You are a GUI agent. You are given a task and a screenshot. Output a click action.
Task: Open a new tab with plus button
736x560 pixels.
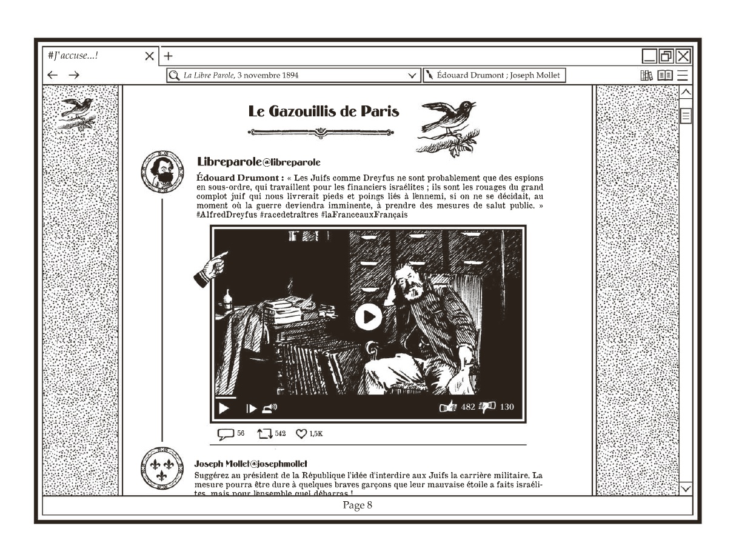(x=168, y=56)
